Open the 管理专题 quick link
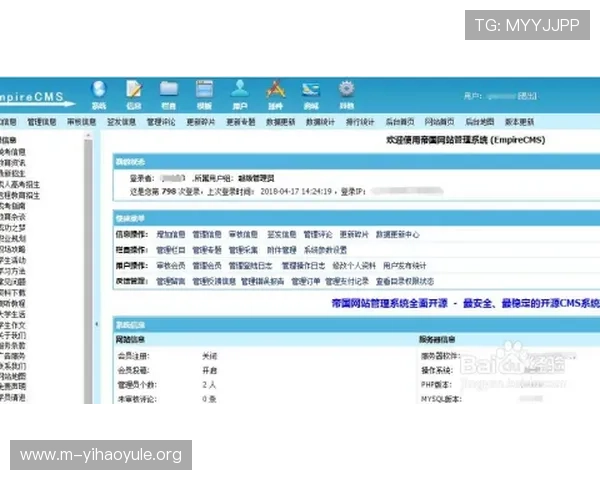 pyautogui.click(x=207, y=250)
